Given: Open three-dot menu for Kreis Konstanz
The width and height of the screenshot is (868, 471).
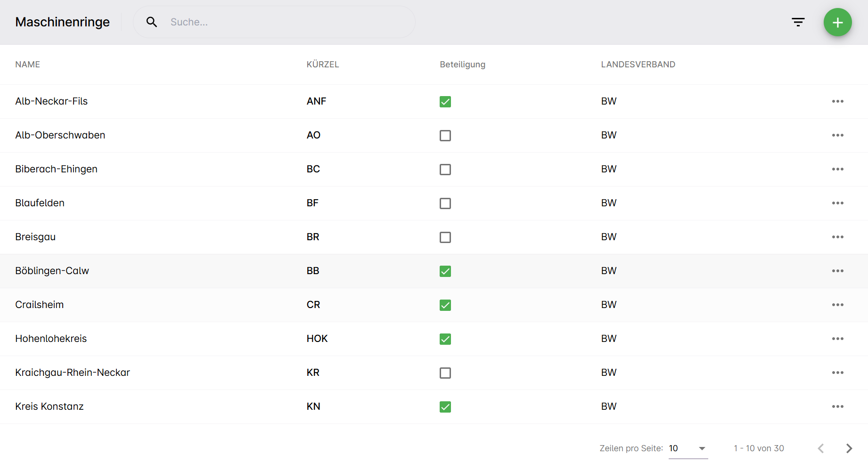Looking at the screenshot, I should (x=837, y=406).
